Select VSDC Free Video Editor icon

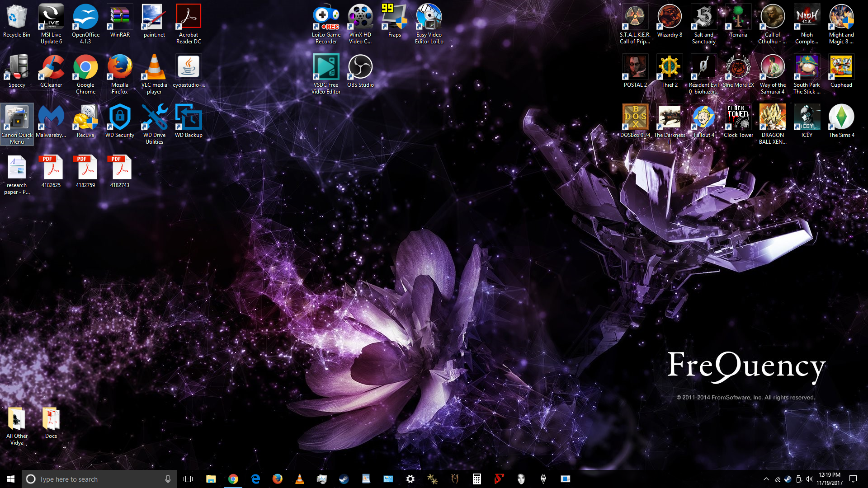coord(326,75)
